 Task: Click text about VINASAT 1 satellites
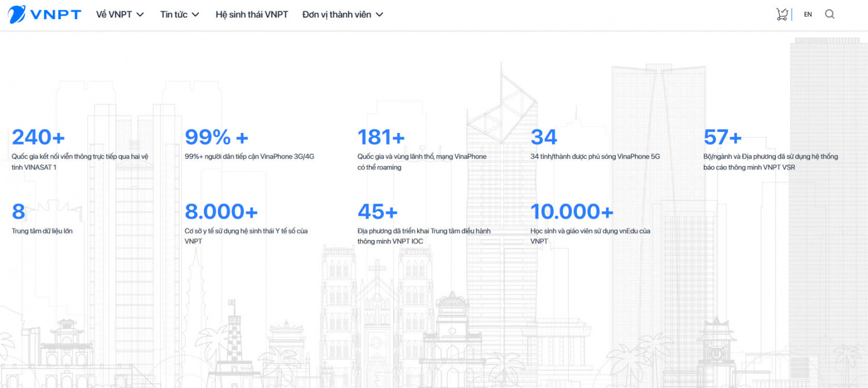[x=80, y=162]
